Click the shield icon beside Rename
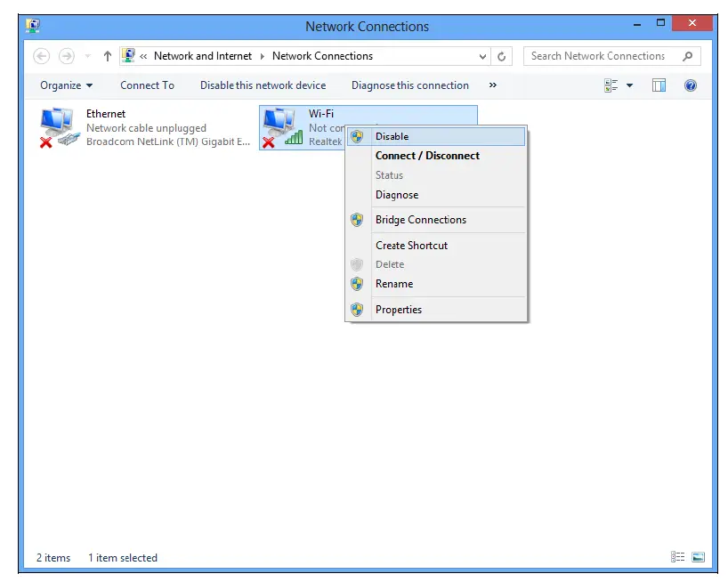 point(357,284)
